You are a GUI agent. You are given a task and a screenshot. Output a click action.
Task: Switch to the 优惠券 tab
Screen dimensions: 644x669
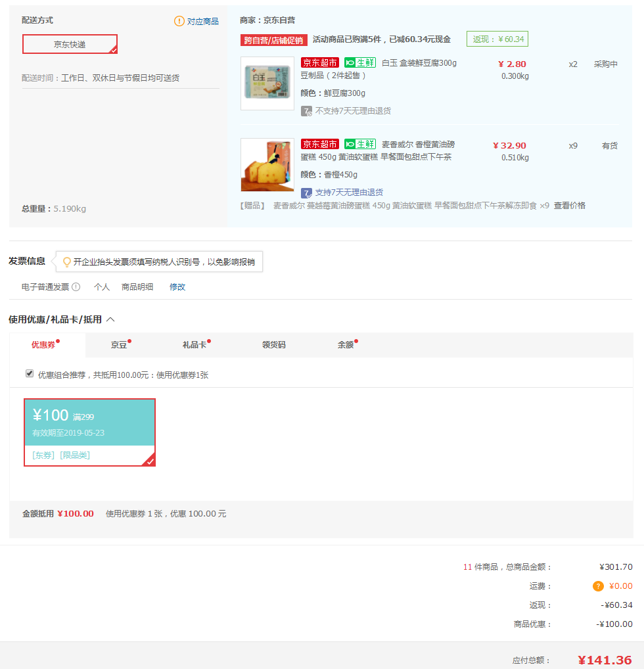pyautogui.click(x=47, y=345)
